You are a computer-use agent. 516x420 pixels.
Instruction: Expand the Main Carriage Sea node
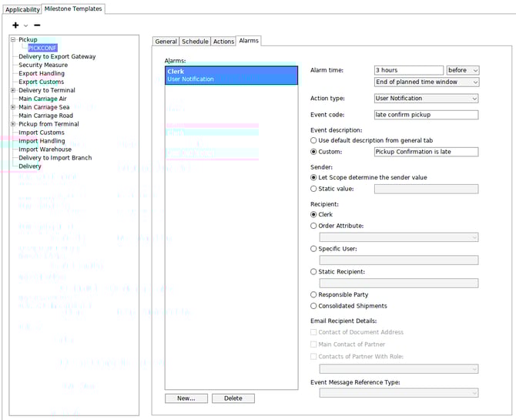(13, 107)
